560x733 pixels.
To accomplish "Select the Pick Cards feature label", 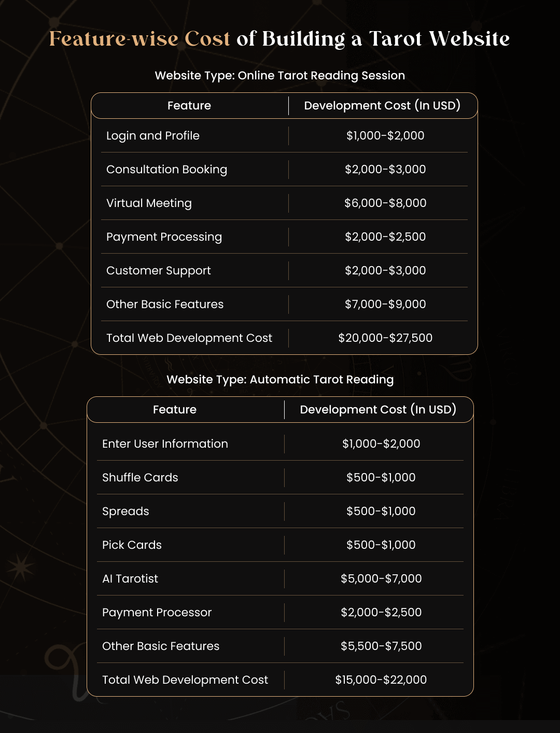I will [x=132, y=545].
